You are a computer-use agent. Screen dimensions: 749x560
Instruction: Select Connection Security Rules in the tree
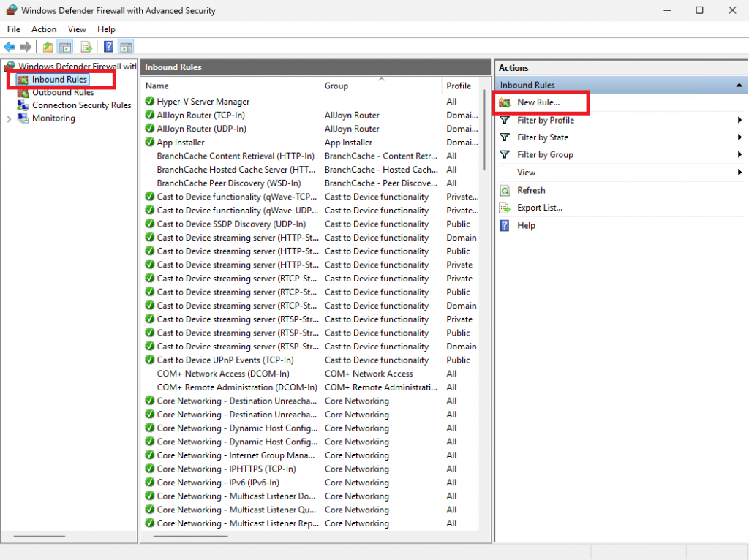pos(82,105)
